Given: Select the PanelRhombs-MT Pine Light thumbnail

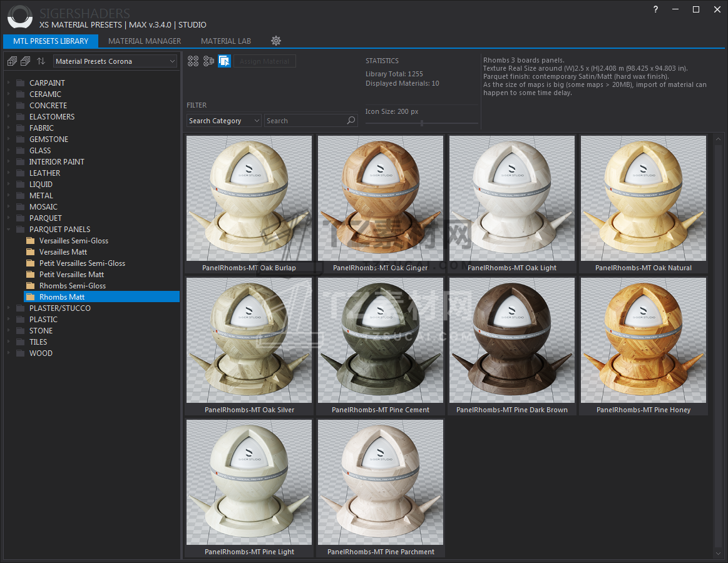Looking at the screenshot, I should coord(249,482).
